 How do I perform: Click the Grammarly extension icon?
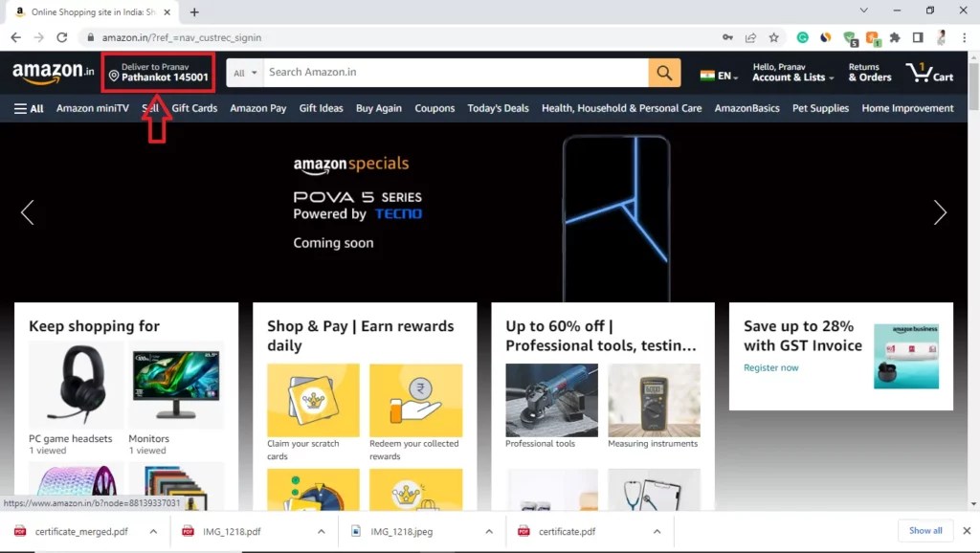[803, 37]
